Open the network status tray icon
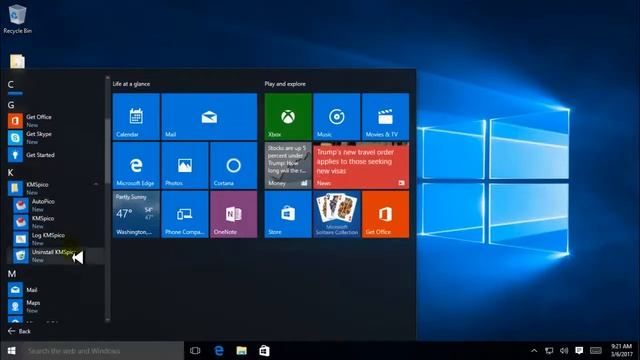This screenshot has height=360, width=640. 549,351
